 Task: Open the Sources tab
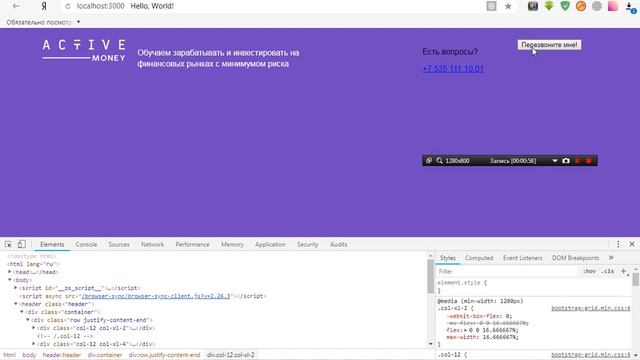coord(119,244)
